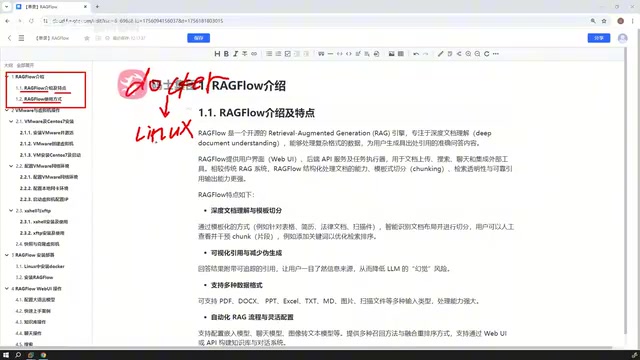Collapse outline section 2 VMware
This screenshot has height=360, width=640.
tap(7, 110)
